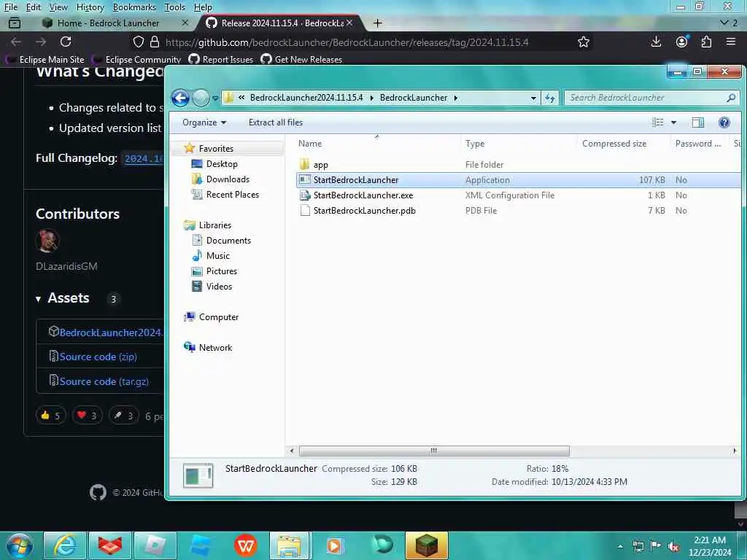Open Downloads in navigation pane

tap(228, 179)
